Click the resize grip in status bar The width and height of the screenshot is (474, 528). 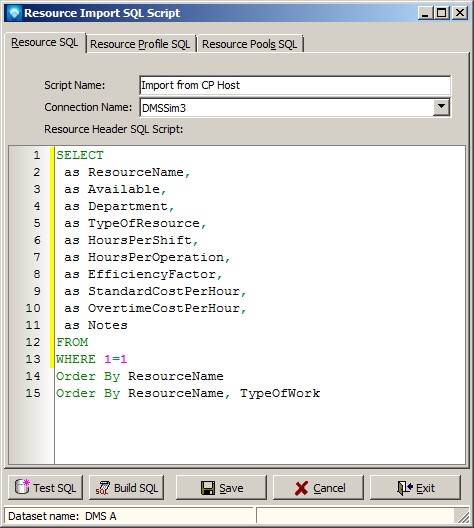(463, 516)
